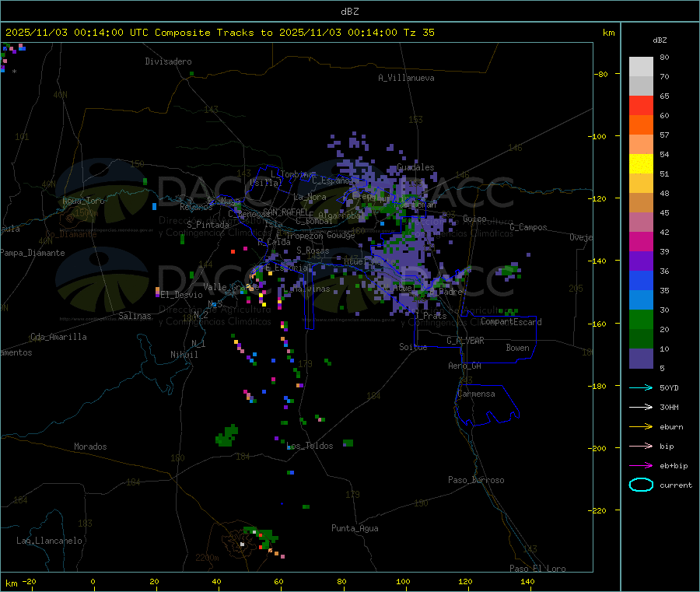Click the Nihuil place label

point(184,355)
